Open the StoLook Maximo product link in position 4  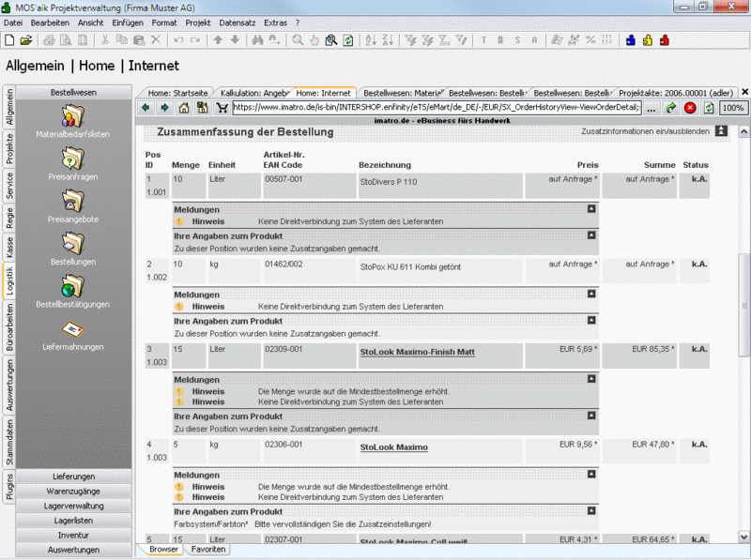(393, 447)
